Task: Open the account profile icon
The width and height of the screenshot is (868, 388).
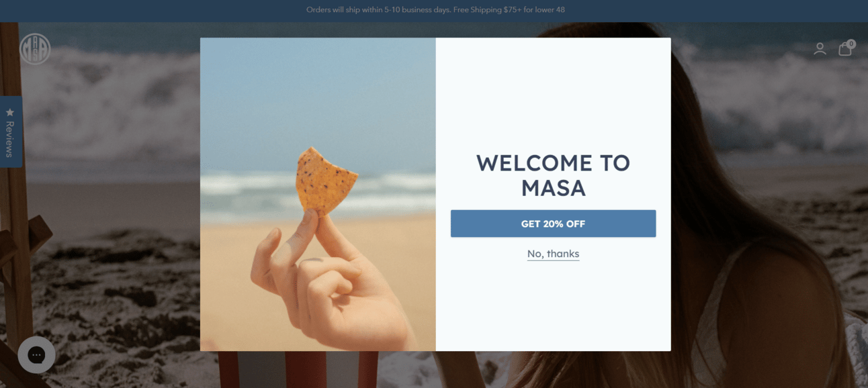Action: (820, 49)
